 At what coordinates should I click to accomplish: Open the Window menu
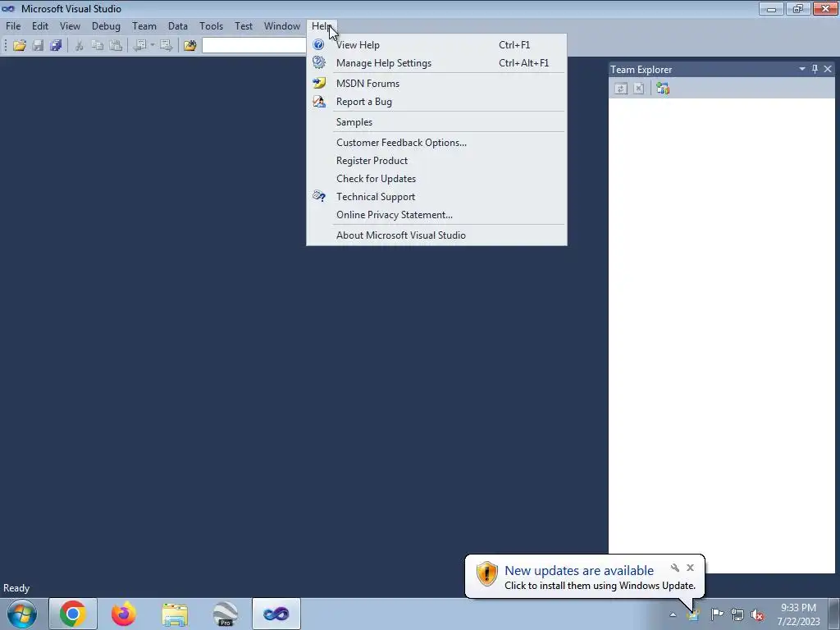[282, 25]
